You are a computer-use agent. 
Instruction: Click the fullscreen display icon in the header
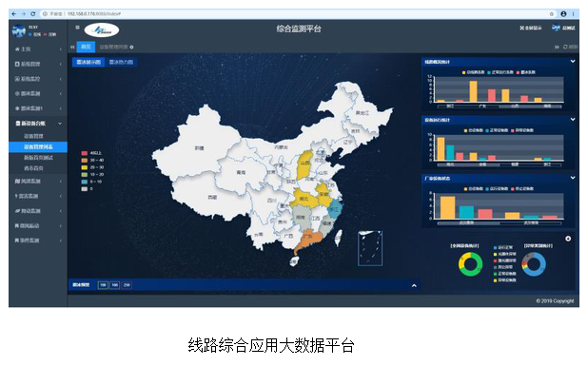tap(521, 29)
